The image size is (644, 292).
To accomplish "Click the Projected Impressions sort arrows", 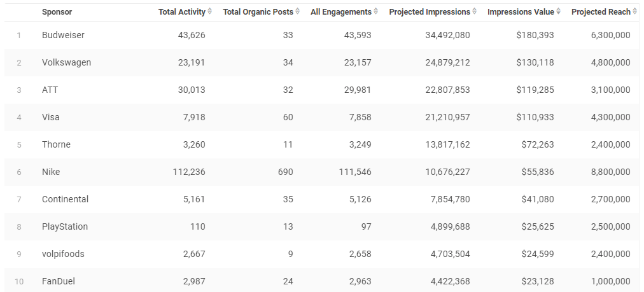I will 474,12.
